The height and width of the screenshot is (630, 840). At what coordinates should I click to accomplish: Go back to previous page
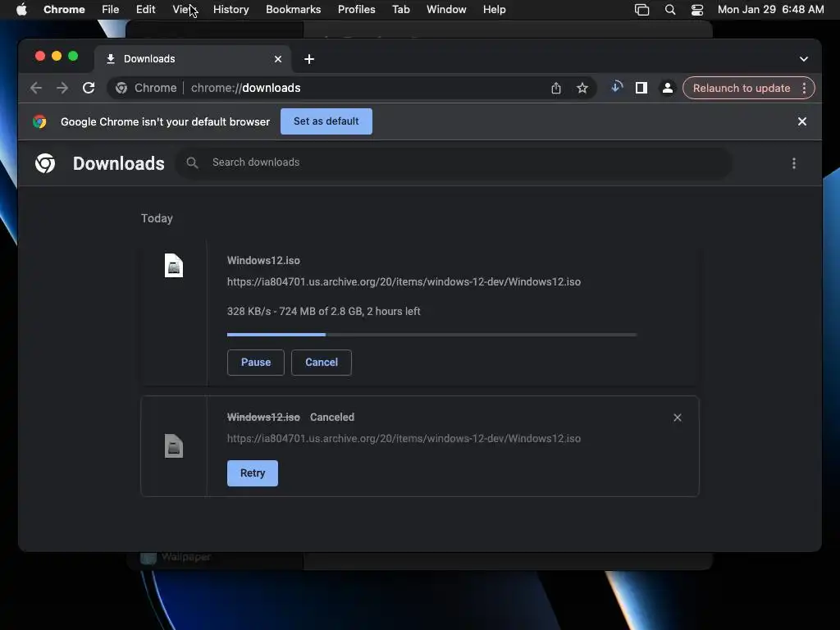(x=36, y=88)
